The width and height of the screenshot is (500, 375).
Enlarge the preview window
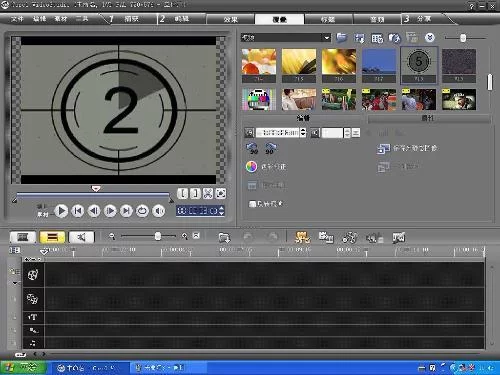[221, 193]
